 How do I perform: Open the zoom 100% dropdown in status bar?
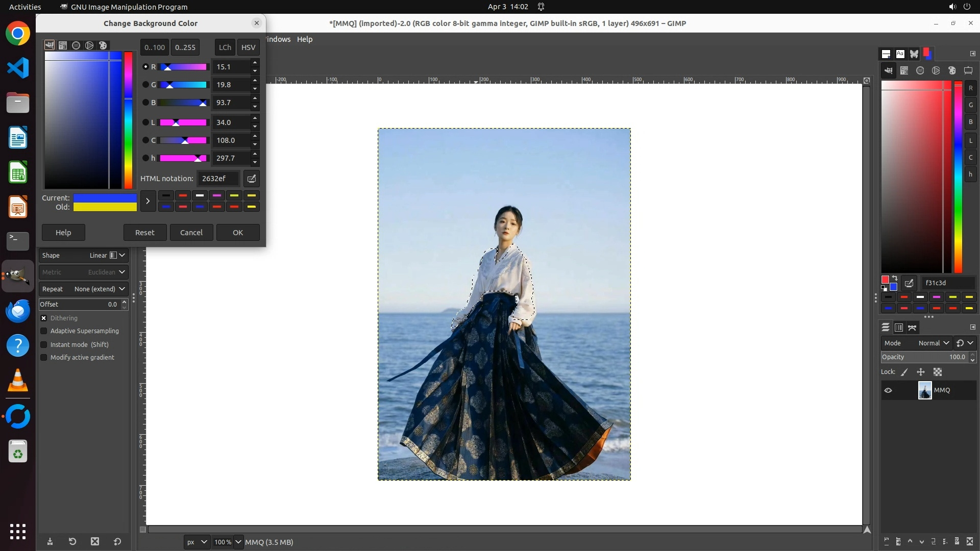click(x=238, y=542)
